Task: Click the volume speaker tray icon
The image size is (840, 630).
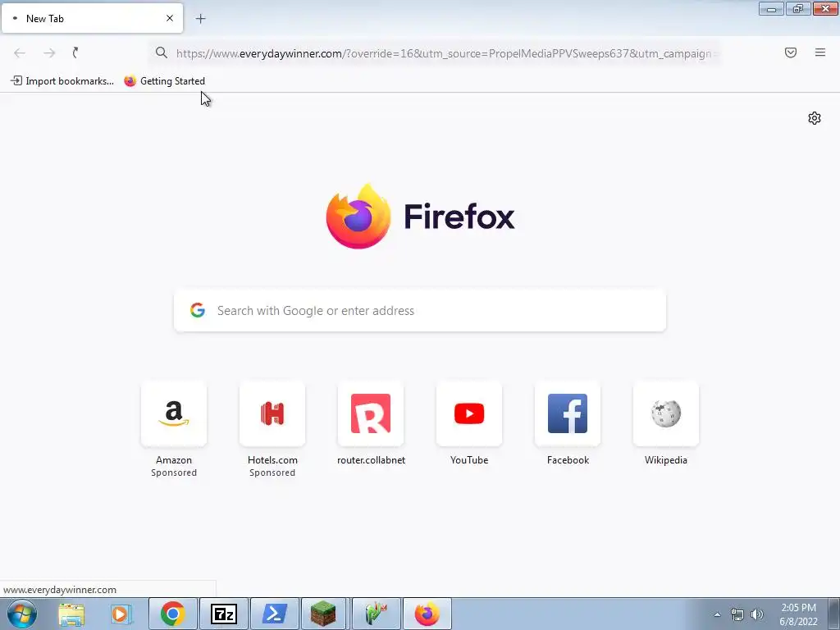Action: [x=756, y=614]
